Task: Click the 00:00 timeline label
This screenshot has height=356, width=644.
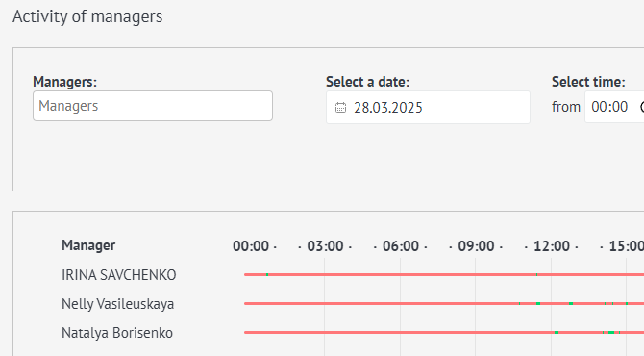Action: click(251, 246)
